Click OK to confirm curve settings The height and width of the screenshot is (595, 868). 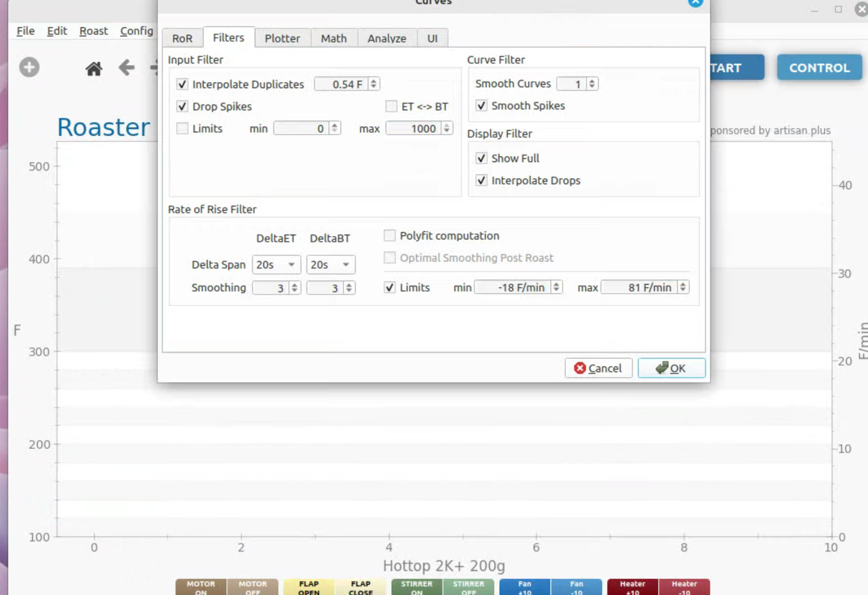point(671,368)
